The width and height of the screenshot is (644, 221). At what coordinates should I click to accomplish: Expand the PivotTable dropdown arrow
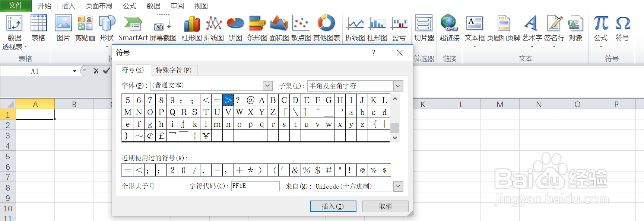click(25, 47)
